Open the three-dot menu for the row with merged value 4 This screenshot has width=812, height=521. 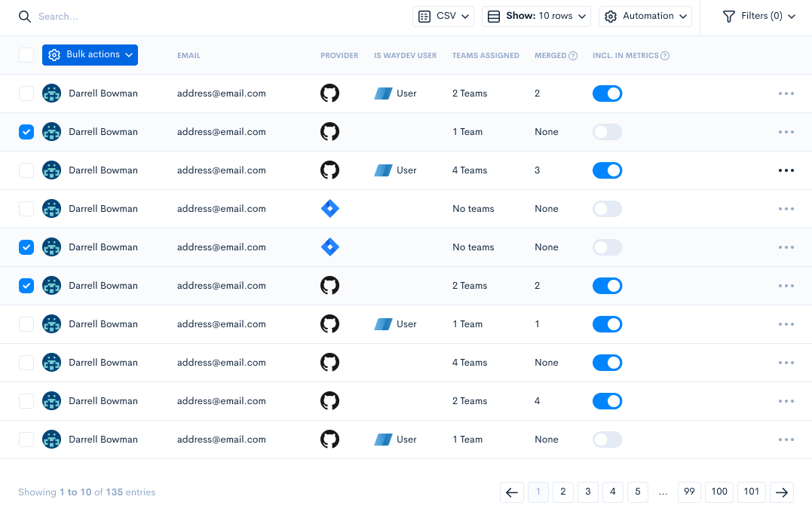pyautogui.click(x=786, y=401)
